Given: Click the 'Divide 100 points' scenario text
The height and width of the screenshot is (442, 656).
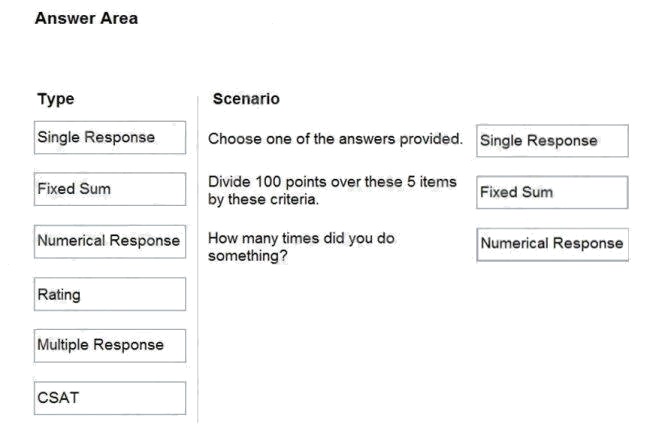Looking at the screenshot, I should point(332,190).
